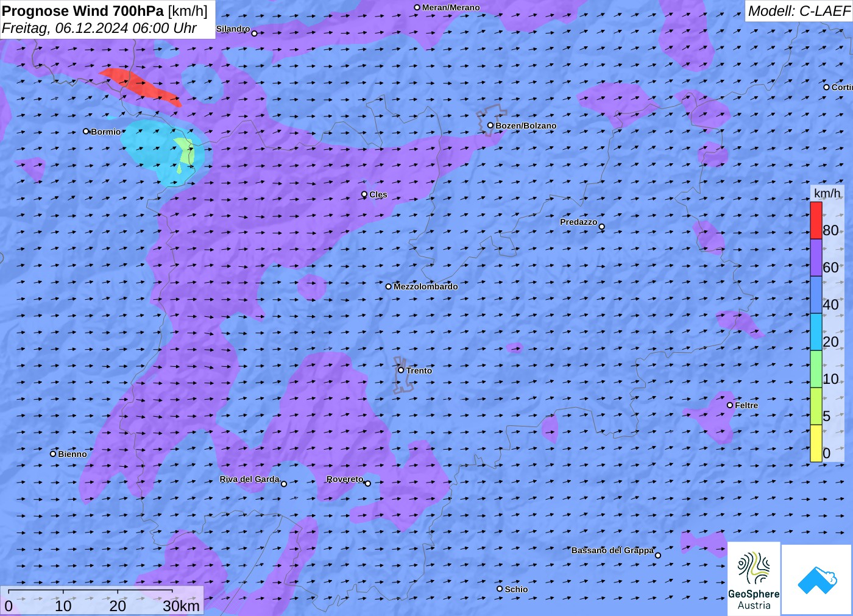The height and width of the screenshot is (616, 853).
Task: Click the Mezzolombardo city marker
Action: pos(388,286)
